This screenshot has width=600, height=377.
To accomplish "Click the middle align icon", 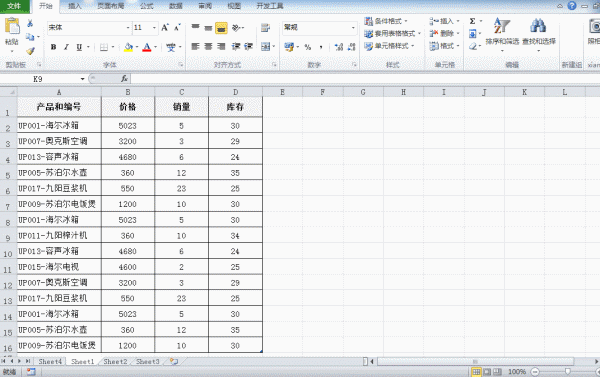I will tap(208, 28).
